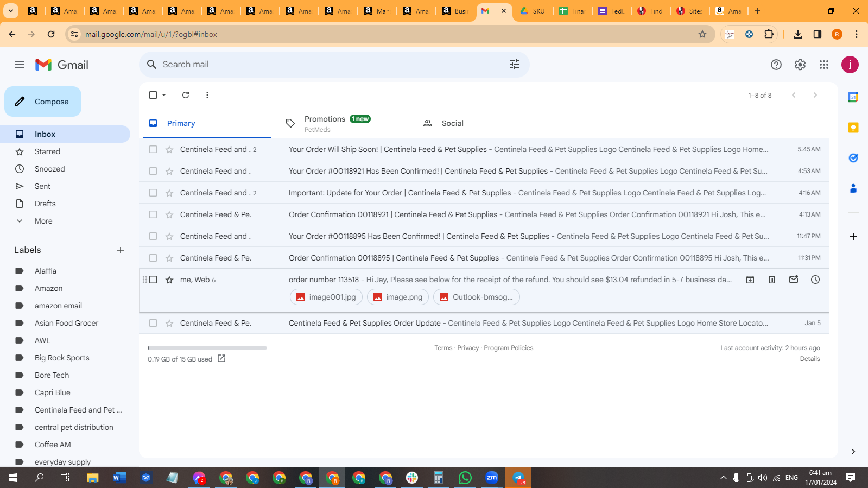The height and width of the screenshot is (488, 868).
Task: Open Gmail Settings gear icon
Action: tap(800, 65)
